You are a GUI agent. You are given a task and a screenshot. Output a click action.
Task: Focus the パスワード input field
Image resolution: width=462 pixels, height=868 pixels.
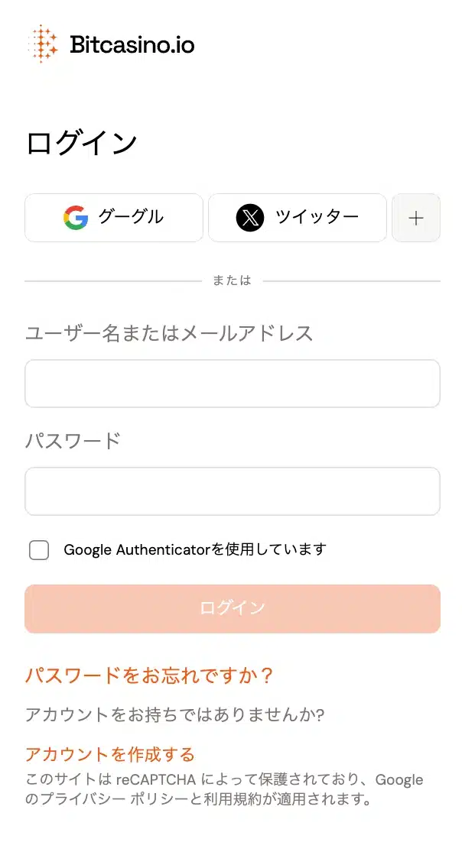coord(233,491)
